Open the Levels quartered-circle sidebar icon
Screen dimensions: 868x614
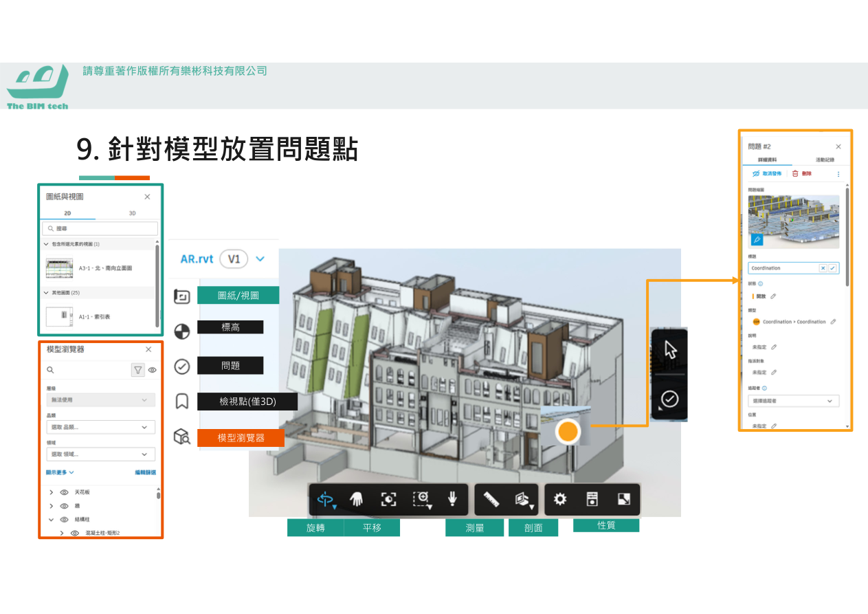point(182,331)
